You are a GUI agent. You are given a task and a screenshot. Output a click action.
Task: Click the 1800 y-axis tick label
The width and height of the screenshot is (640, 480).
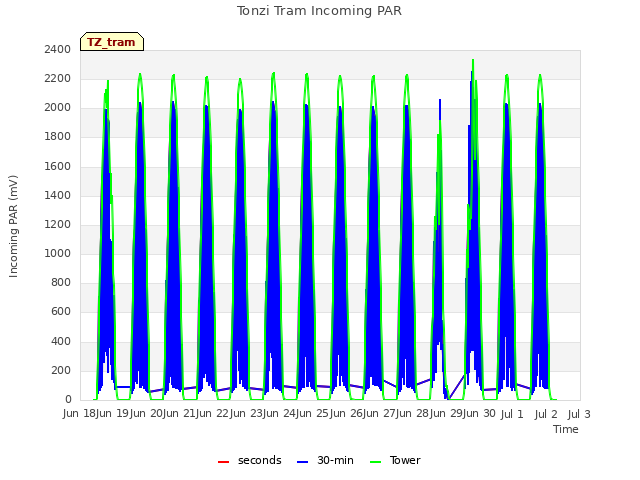tap(58, 137)
